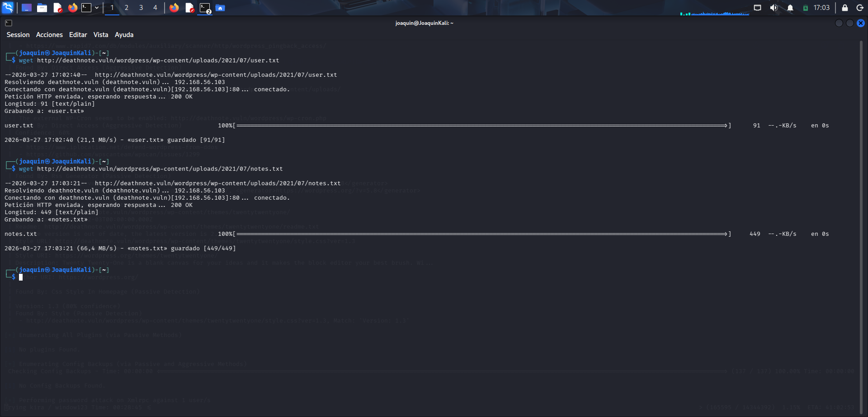Log out using the exit tray icon

coord(860,8)
